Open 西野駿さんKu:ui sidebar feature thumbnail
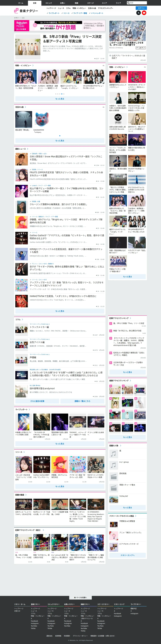 [118, 77]
